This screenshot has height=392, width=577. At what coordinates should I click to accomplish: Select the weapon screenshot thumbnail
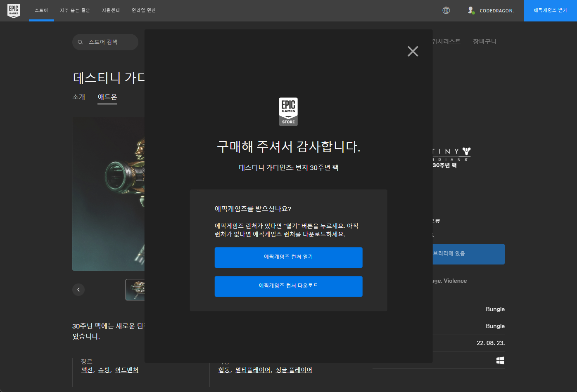pyautogui.click(x=135, y=290)
